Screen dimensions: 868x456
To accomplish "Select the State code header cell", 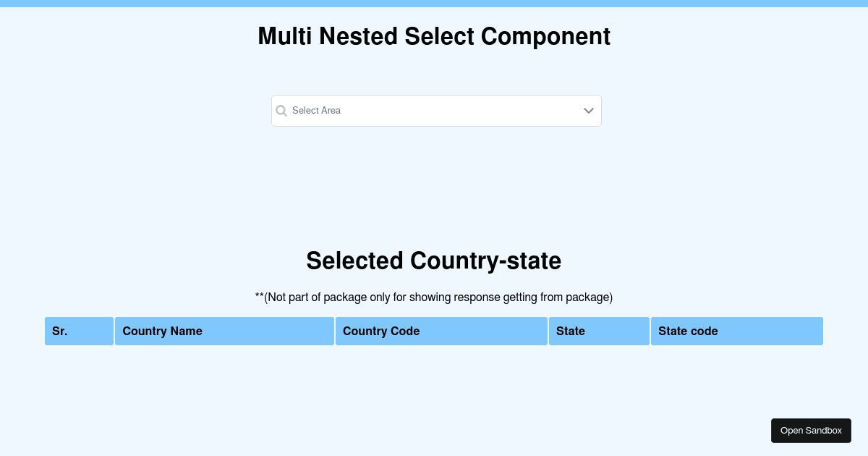I will (x=736, y=331).
